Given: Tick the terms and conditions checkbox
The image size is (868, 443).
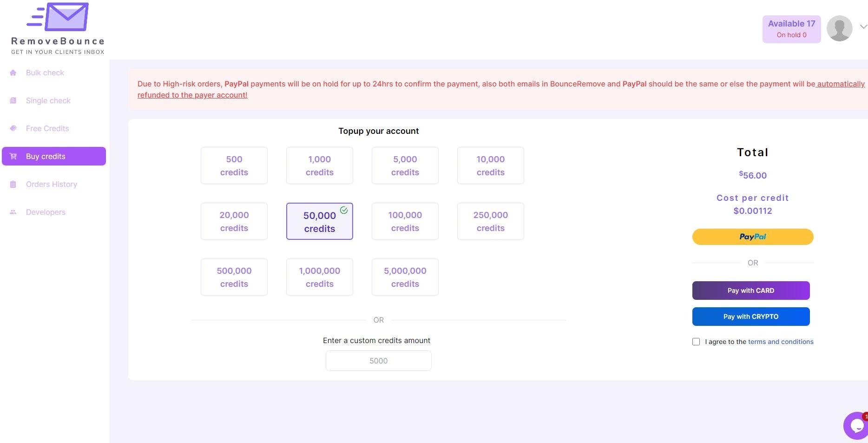Looking at the screenshot, I should click(696, 342).
